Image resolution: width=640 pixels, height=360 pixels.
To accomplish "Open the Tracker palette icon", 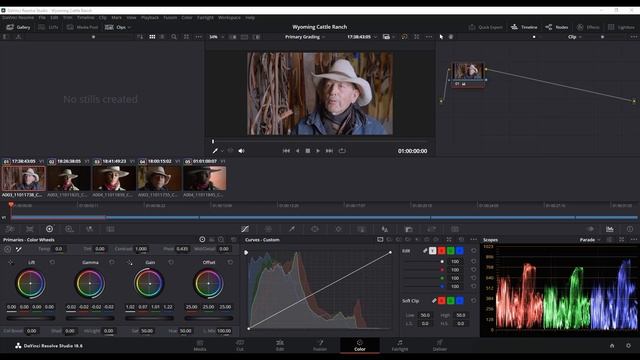I will coord(338,229).
